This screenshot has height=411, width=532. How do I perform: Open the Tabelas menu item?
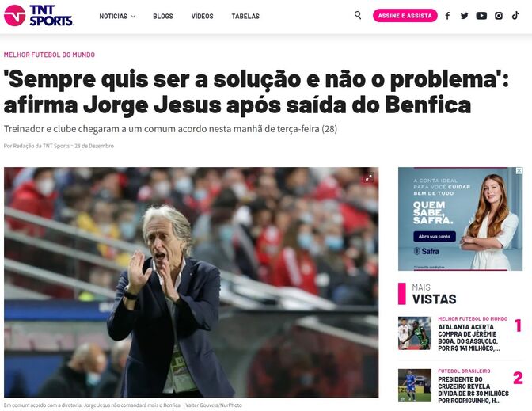coord(245,17)
